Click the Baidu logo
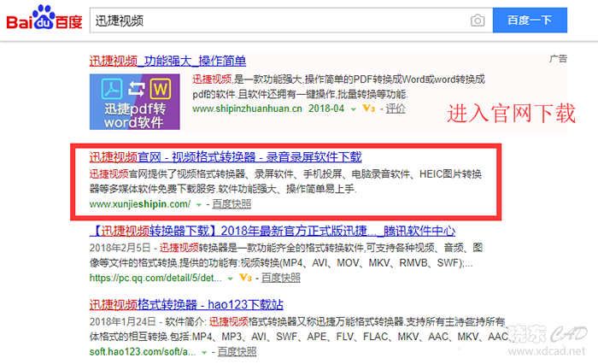The image size is (598, 364). 44,18
